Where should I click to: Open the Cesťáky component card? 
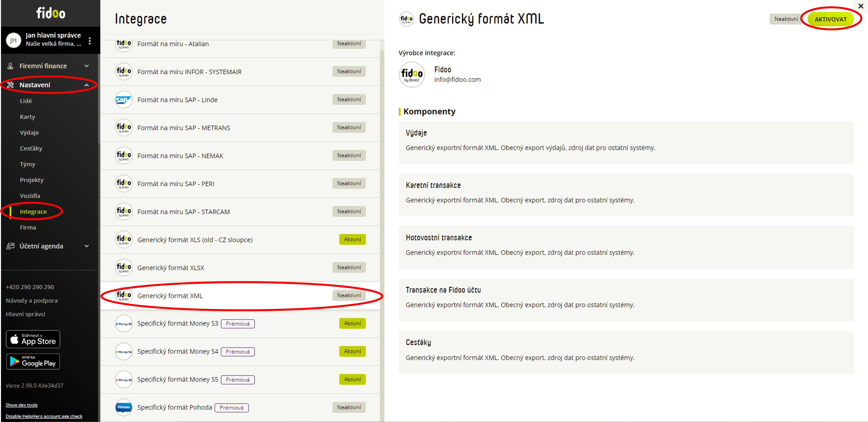[x=626, y=353]
